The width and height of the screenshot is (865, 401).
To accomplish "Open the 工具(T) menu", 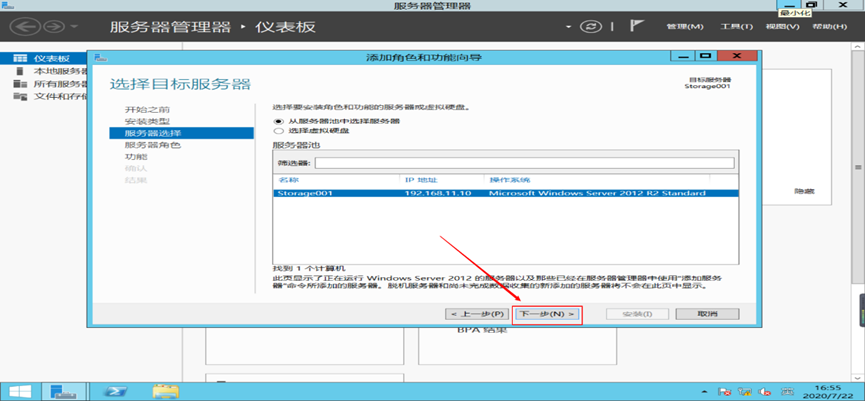I will pyautogui.click(x=736, y=26).
